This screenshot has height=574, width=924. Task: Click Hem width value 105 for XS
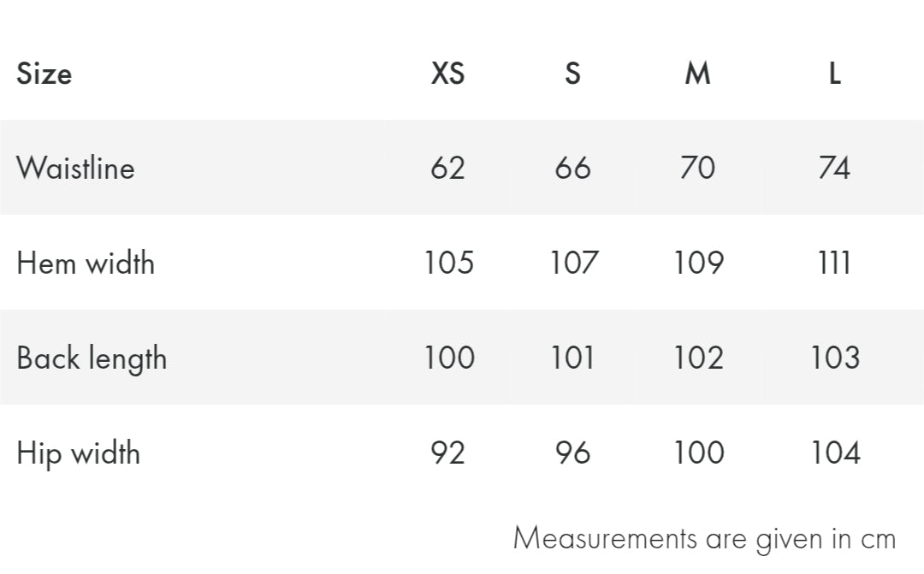[448, 263]
